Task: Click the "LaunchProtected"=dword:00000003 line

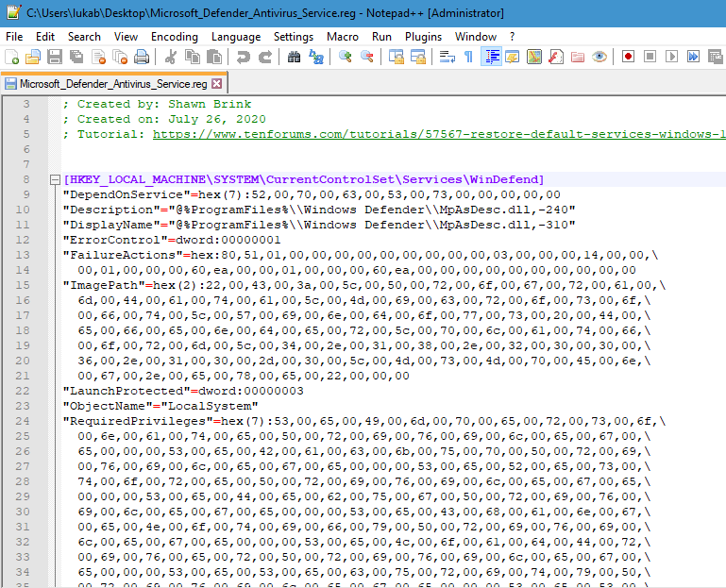Action: point(183,391)
